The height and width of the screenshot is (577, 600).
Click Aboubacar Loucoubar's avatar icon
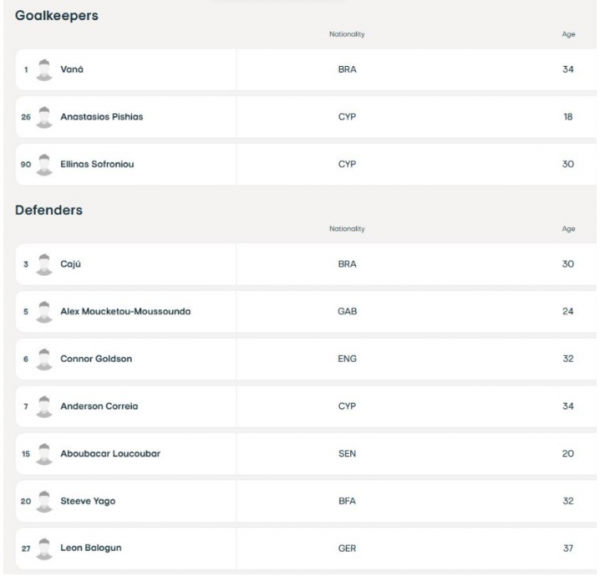[x=44, y=455]
